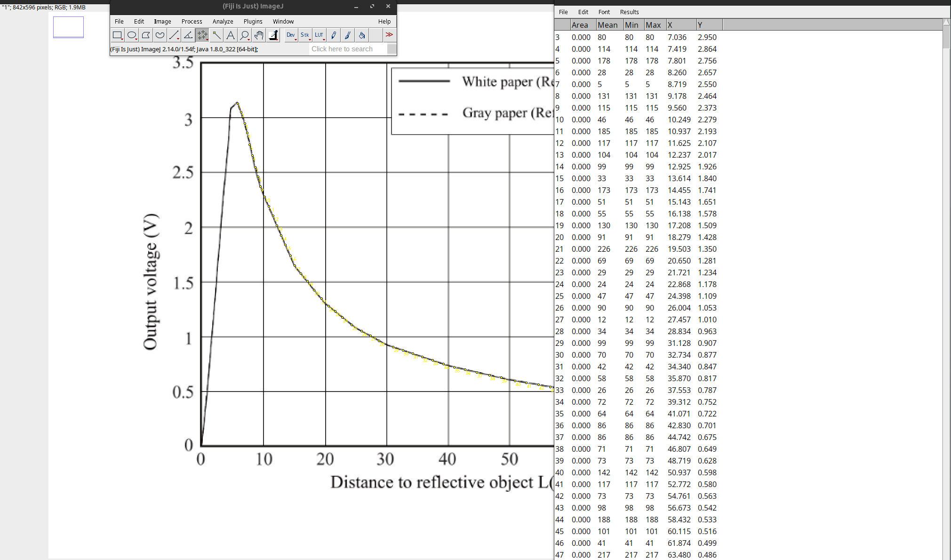Select the rectangle selection tool

(x=118, y=35)
